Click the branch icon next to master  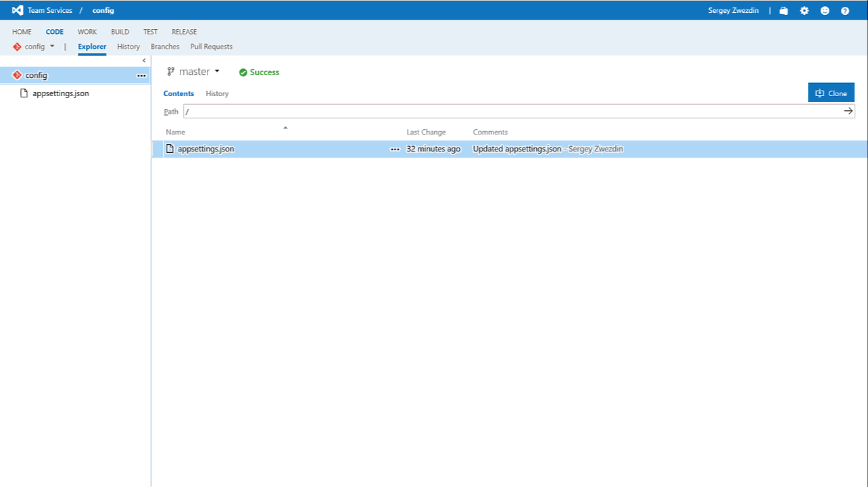[171, 72]
